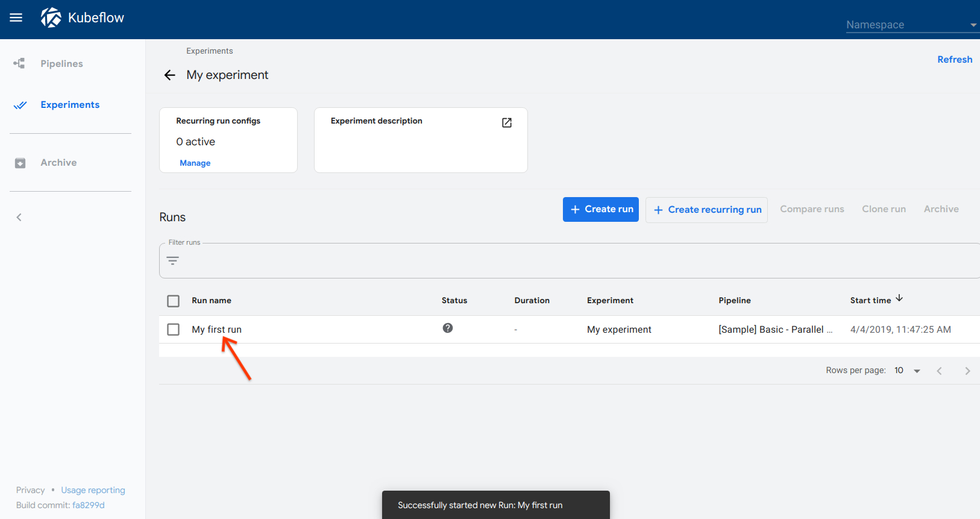Click the unknown status icon for My first run

click(x=447, y=329)
